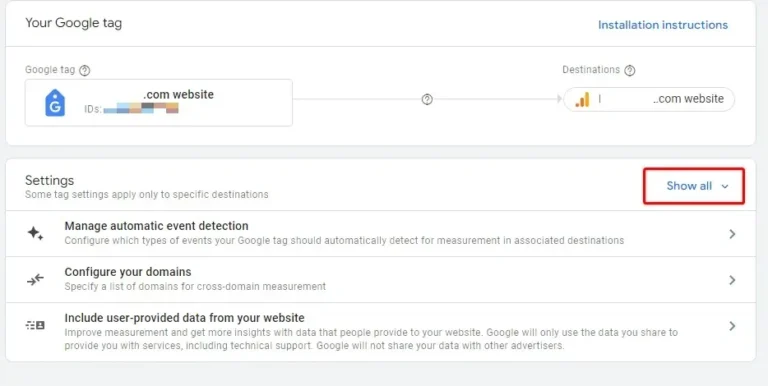Open Configure your domains chevron arrow
Screen dimensions: 768x386
click(x=732, y=280)
